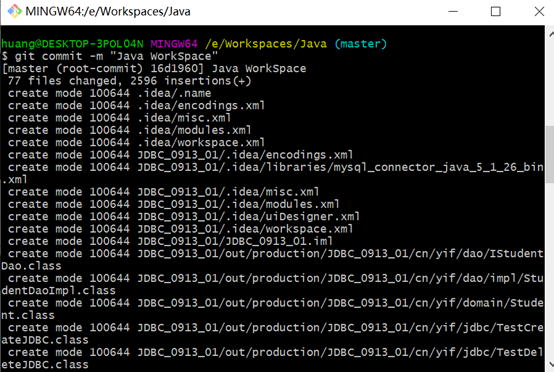The height and width of the screenshot is (372, 554).
Task: Click the .idea/encodings.xml line
Action: click(x=136, y=106)
